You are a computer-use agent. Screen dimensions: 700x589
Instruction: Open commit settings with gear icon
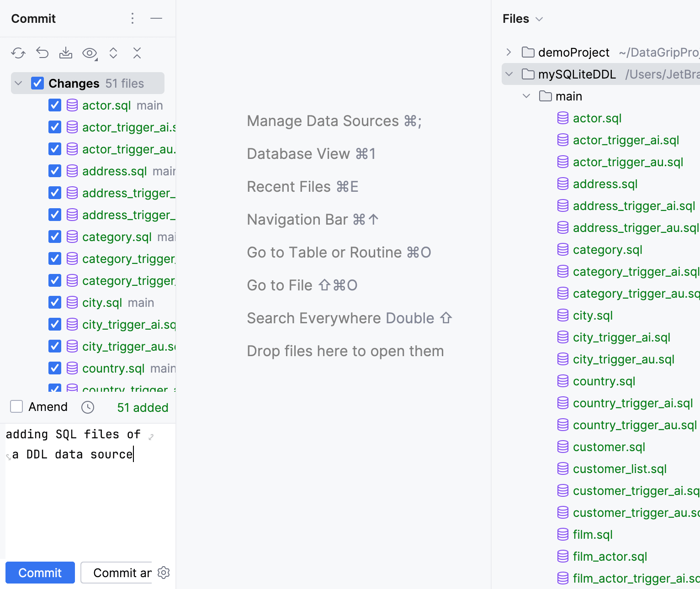tap(164, 573)
